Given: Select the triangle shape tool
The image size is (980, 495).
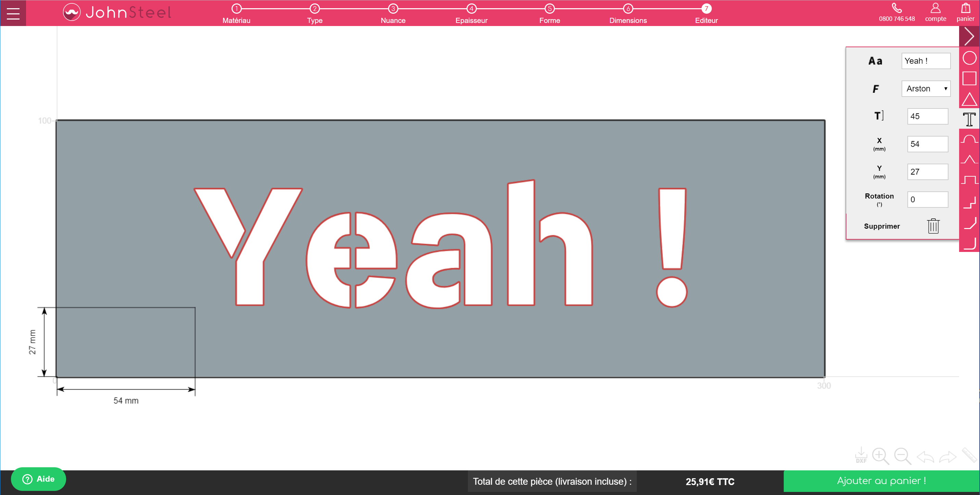Looking at the screenshot, I should [969, 99].
